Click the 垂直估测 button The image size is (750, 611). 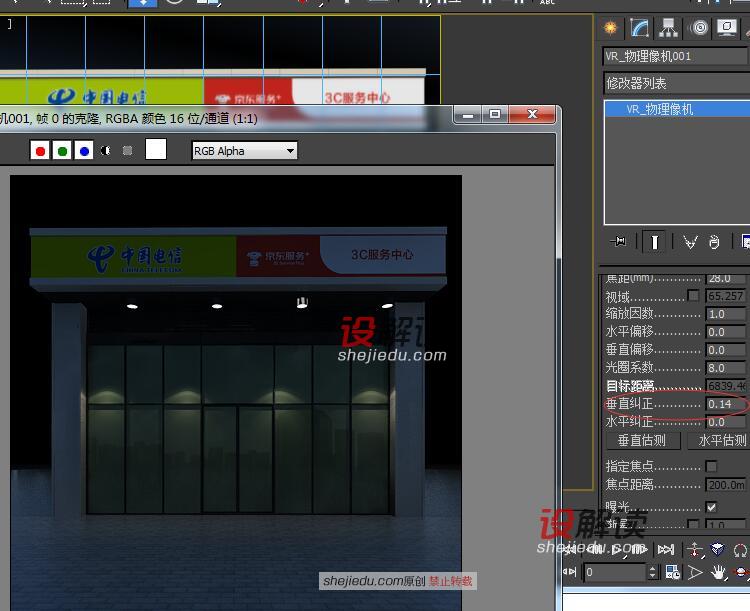coord(642,440)
